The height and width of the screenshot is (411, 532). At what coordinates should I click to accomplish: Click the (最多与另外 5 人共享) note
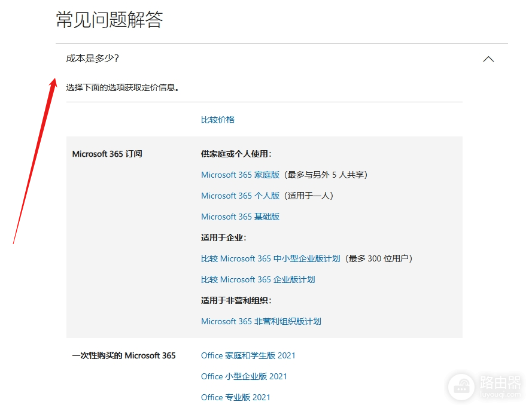(326, 175)
